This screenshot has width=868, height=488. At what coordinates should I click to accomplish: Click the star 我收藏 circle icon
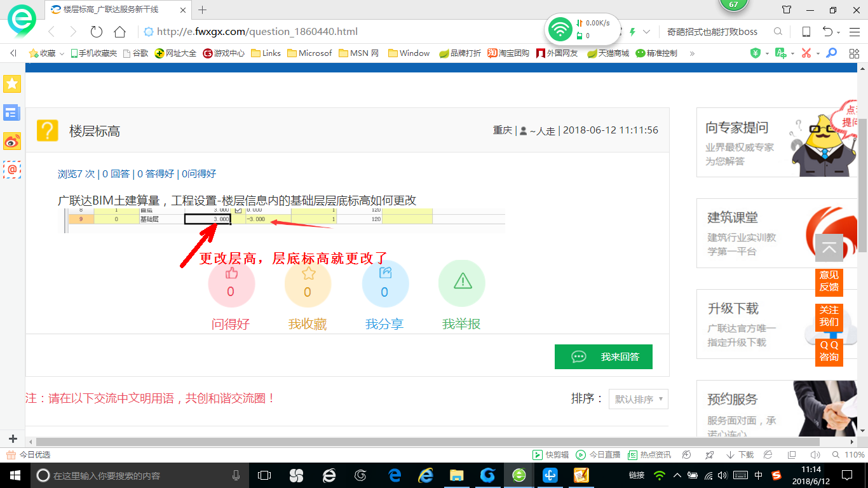tap(308, 283)
